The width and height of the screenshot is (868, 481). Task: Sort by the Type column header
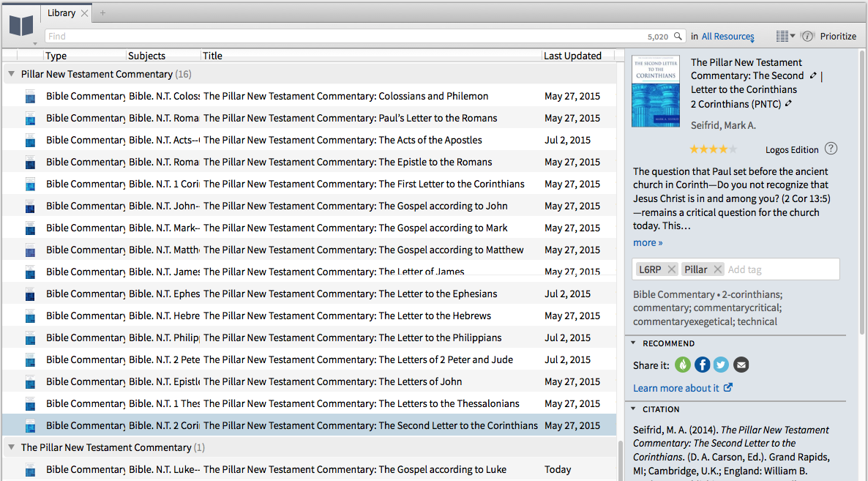point(56,56)
